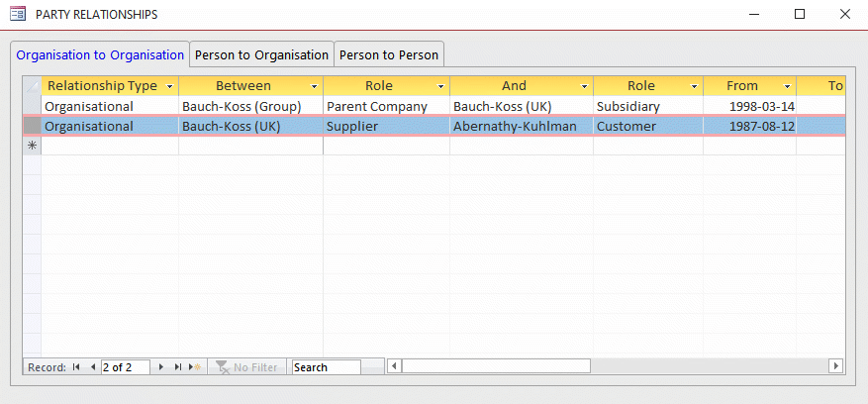Screen dimensions: 868x404
Task: Click Organisational in the first row
Action: pyautogui.click(x=110, y=106)
